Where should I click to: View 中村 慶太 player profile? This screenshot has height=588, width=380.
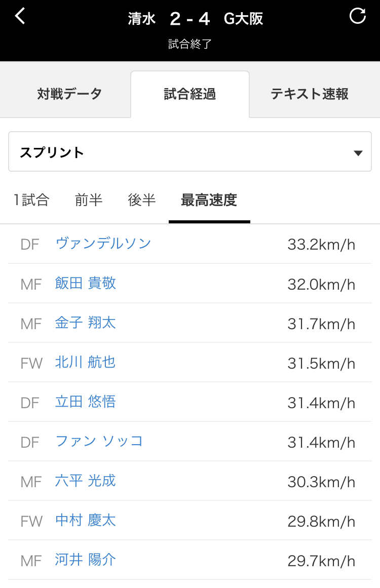point(86,520)
